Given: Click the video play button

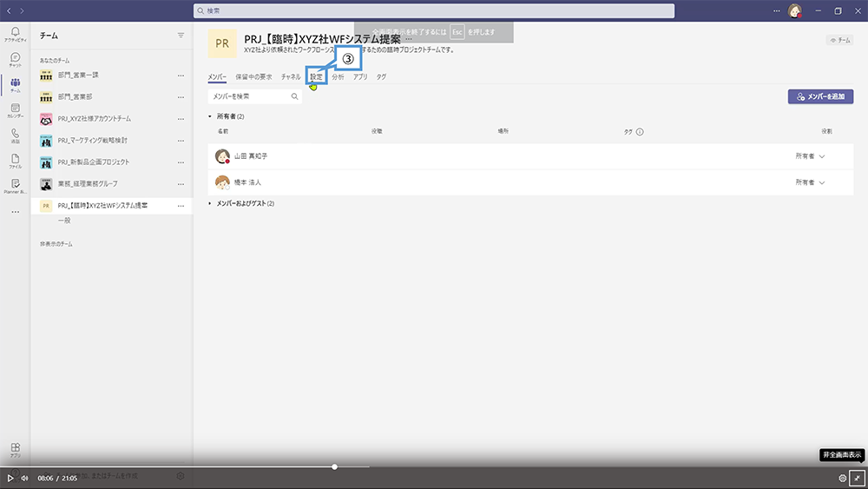Looking at the screenshot, I should 10,478.
